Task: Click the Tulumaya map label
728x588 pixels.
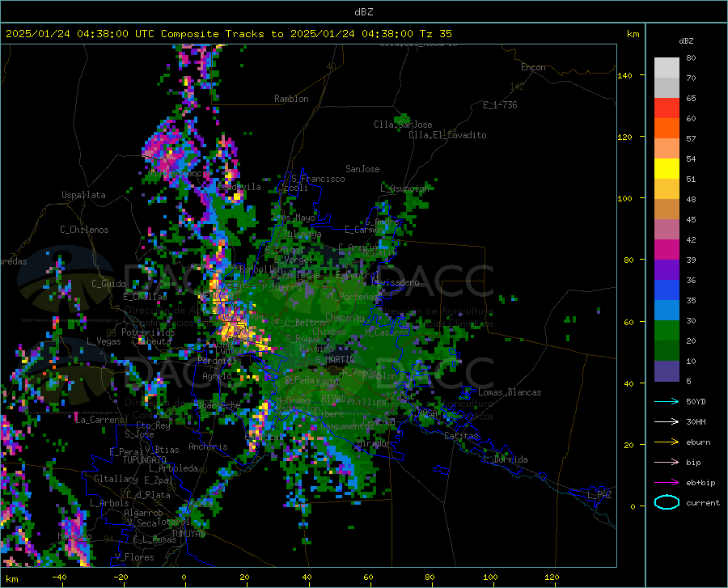Action: (x=302, y=235)
